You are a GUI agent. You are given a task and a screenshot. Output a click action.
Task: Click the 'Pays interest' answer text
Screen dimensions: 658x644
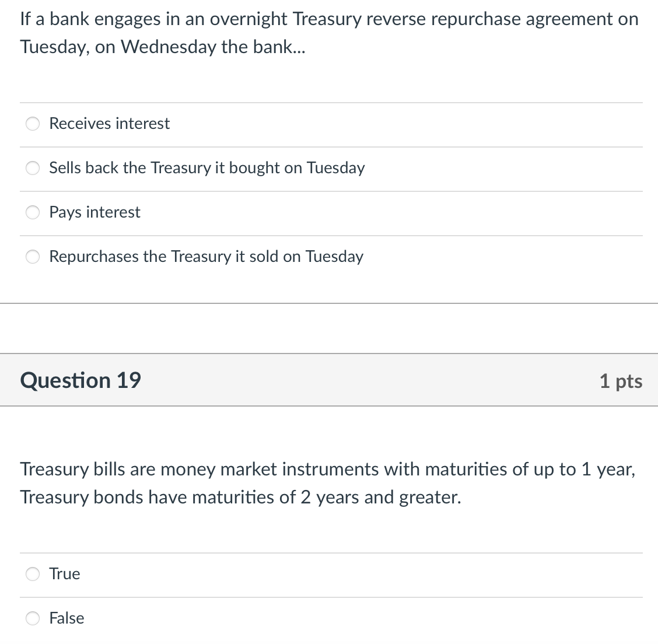tap(94, 212)
